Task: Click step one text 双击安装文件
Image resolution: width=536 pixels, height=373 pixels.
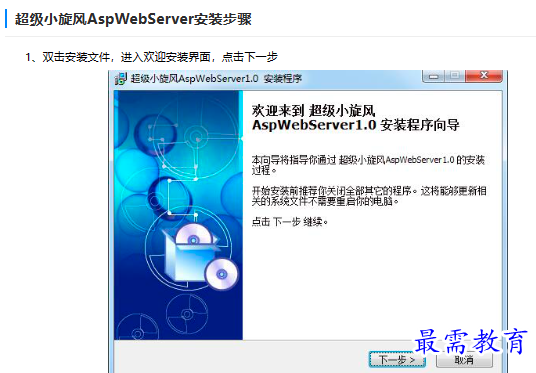Action: [x=76, y=57]
